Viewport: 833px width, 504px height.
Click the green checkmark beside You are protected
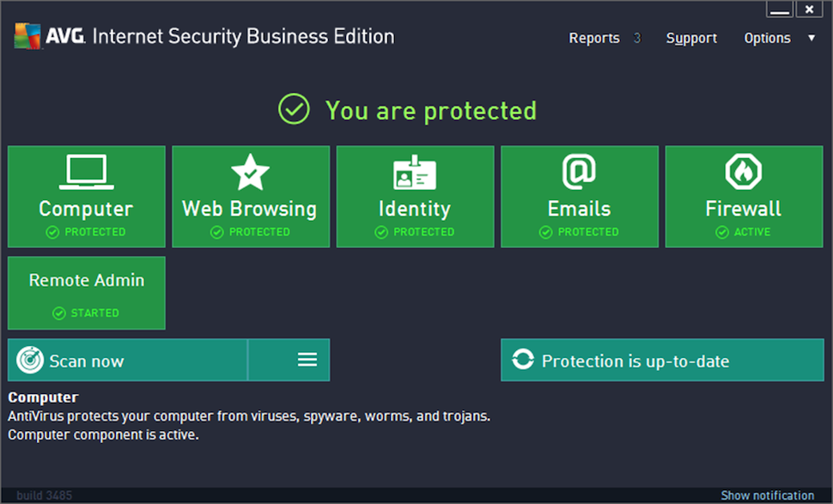[293, 110]
